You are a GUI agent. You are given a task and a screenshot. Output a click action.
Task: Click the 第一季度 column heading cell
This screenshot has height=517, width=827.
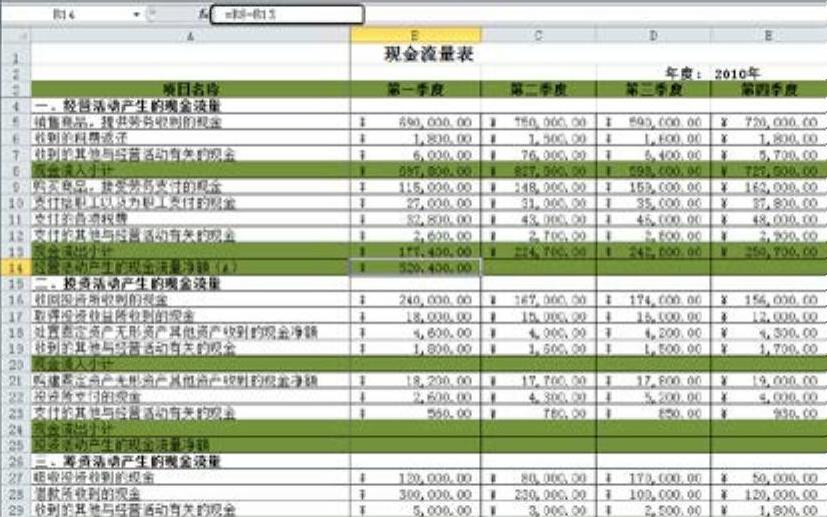[416, 89]
